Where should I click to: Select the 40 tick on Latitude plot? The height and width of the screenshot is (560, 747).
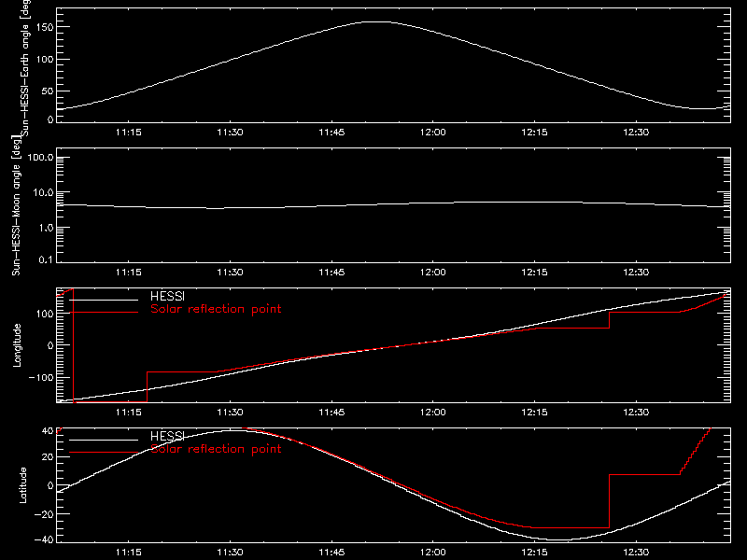point(48,430)
